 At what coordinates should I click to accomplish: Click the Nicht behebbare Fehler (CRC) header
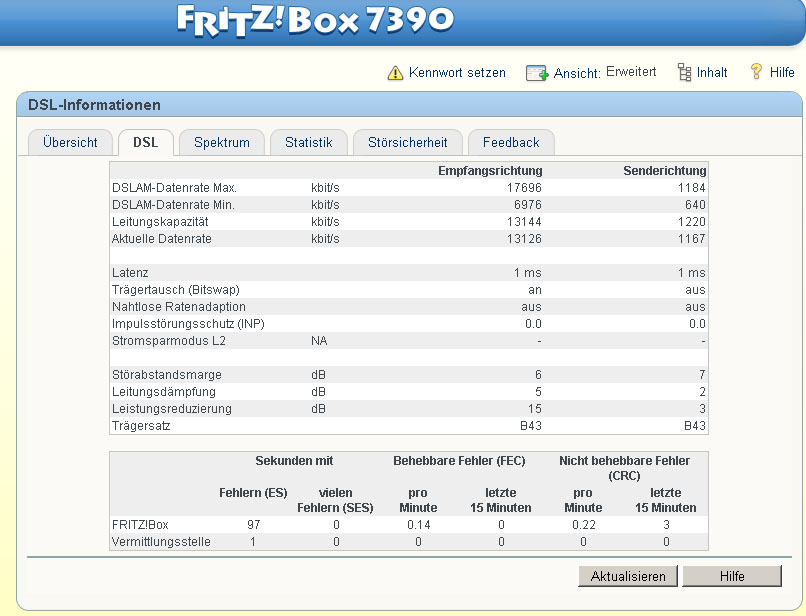624,468
